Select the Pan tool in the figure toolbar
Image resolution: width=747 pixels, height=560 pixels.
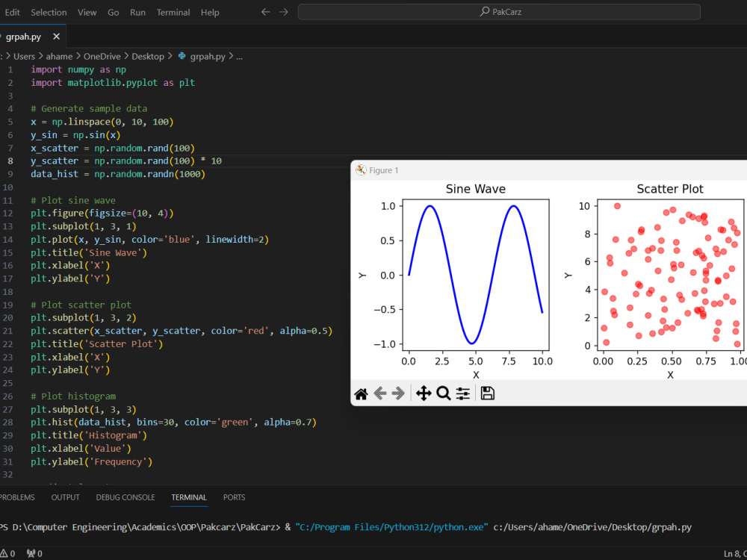pyautogui.click(x=424, y=393)
